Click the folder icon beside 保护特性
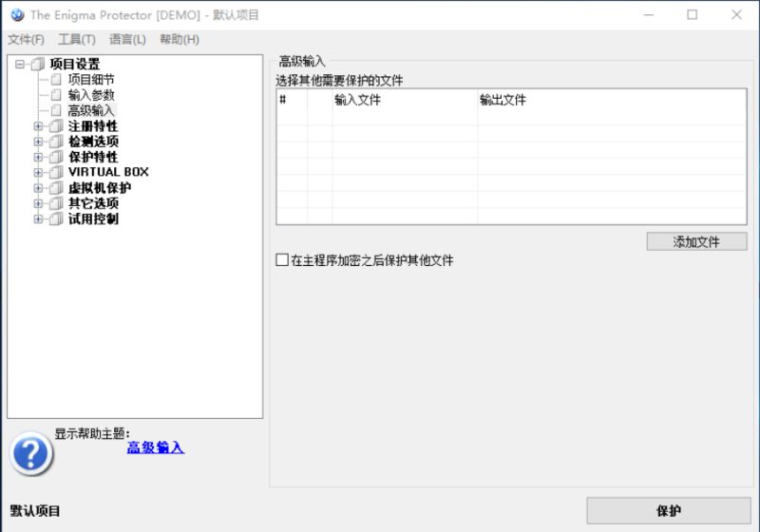The height and width of the screenshot is (532, 760). pos(56,157)
